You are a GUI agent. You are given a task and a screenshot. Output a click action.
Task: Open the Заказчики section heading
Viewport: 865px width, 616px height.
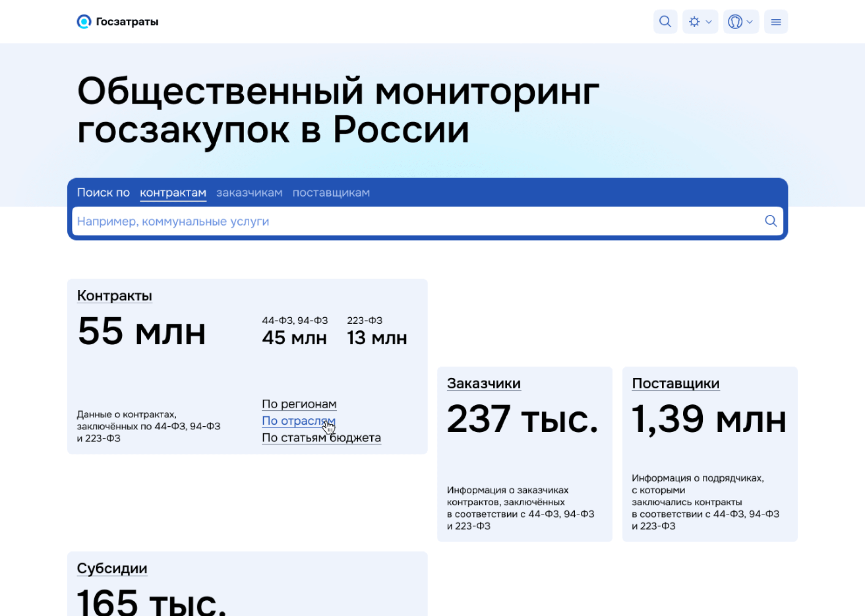(x=484, y=383)
